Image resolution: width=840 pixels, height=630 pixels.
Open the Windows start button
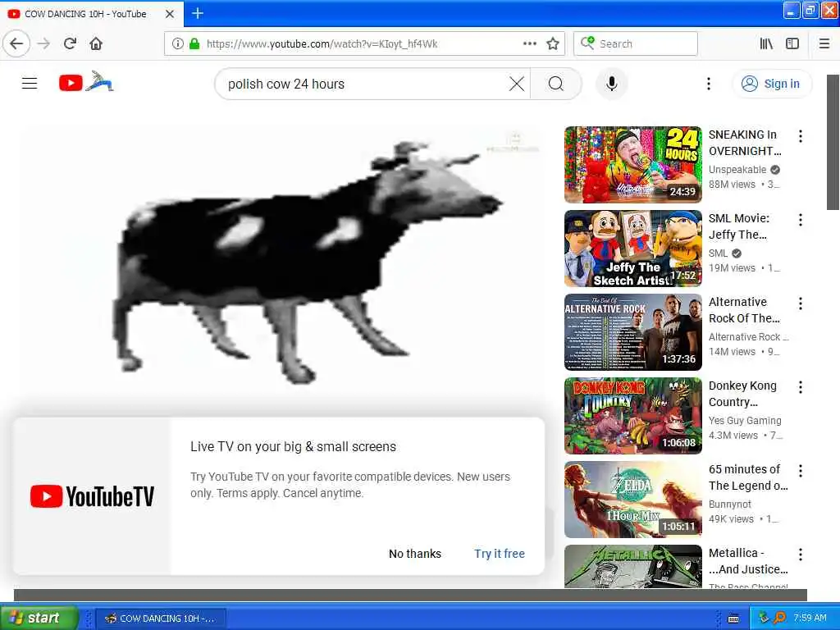point(39,618)
